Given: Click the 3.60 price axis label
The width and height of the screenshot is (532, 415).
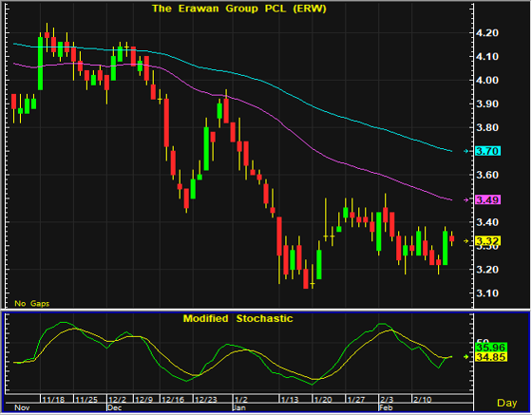Looking at the screenshot, I should (x=487, y=175).
